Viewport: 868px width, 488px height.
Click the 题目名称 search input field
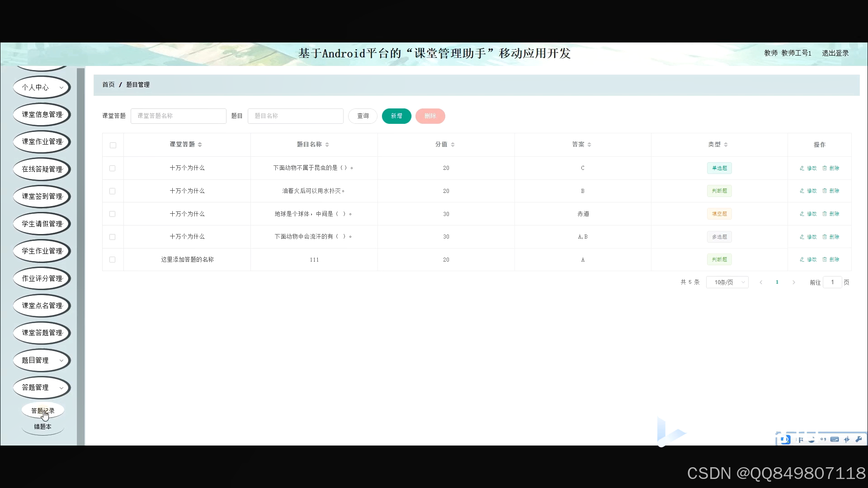point(295,116)
